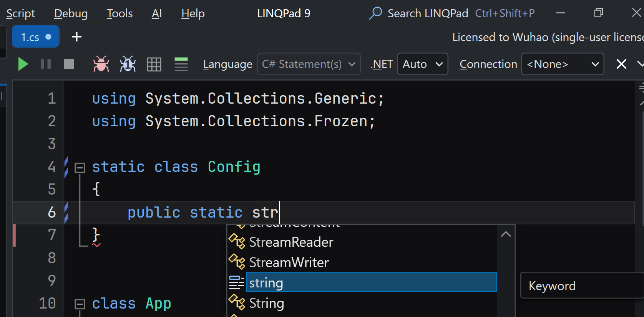Collapse the Config class code block
This screenshot has height=317, width=644.
tap(80, 167)
